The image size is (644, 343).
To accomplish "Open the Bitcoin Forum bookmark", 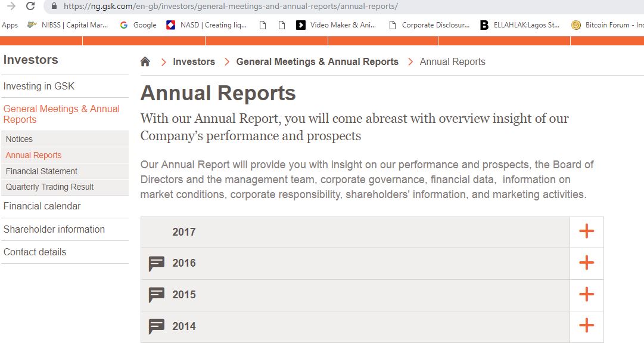I will click(x=608, y=25).
